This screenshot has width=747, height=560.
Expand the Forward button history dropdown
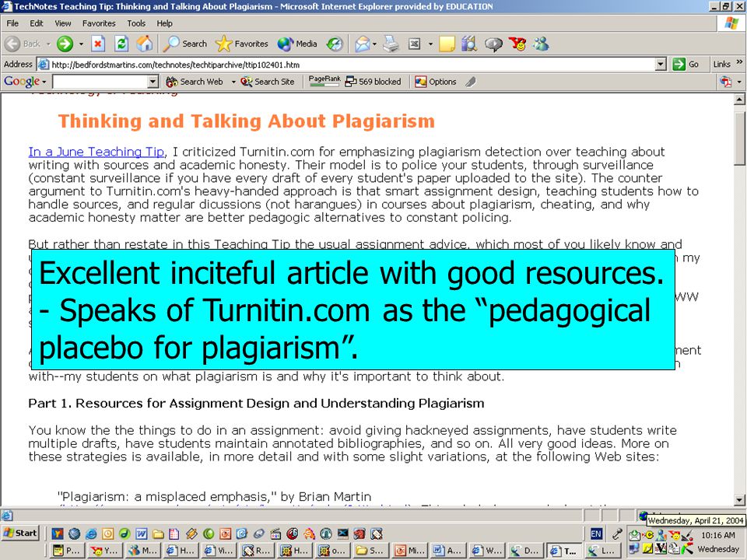pos(81,44)
